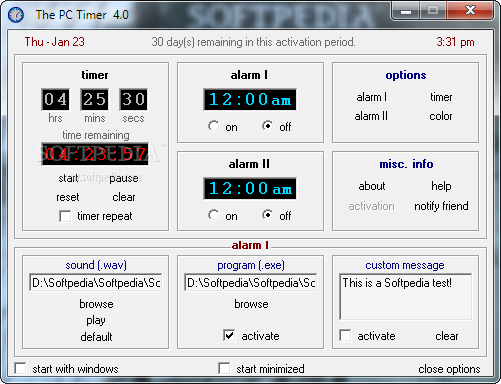Turn alarm I on

pyautogui.click(x=214, y=126)
